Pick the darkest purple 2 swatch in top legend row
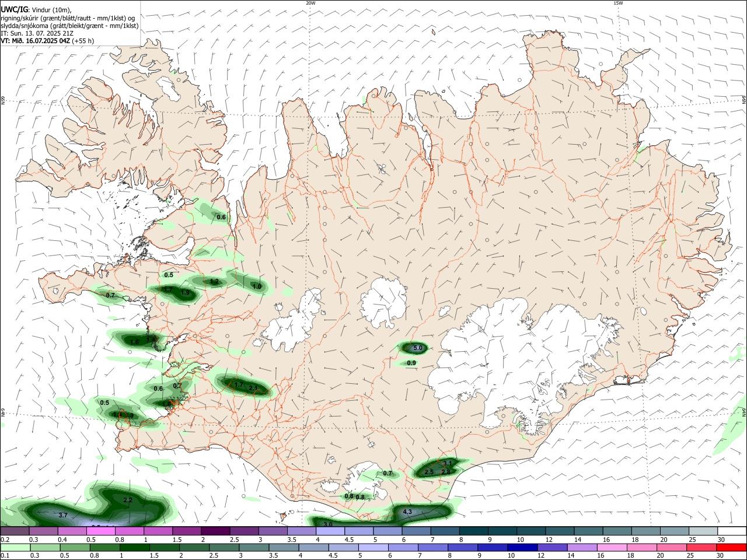This screenshot has width=747, height=560. 215,531
